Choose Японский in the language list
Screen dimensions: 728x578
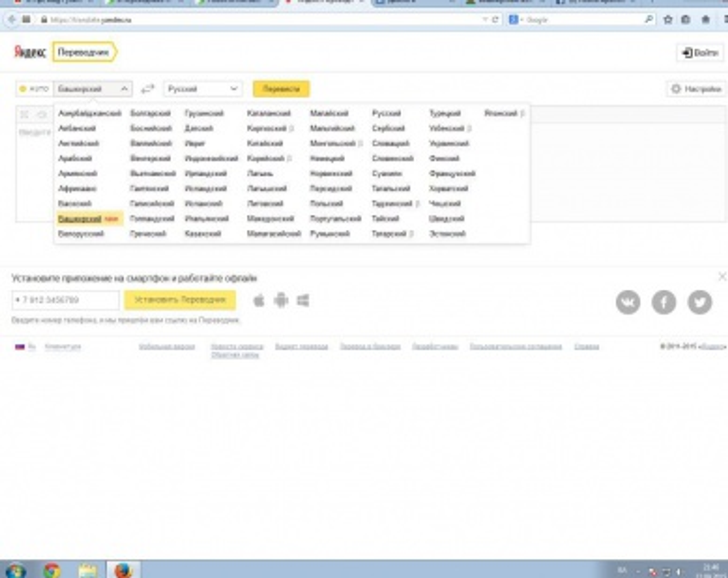pyautogui.click(x=500, y=113)
